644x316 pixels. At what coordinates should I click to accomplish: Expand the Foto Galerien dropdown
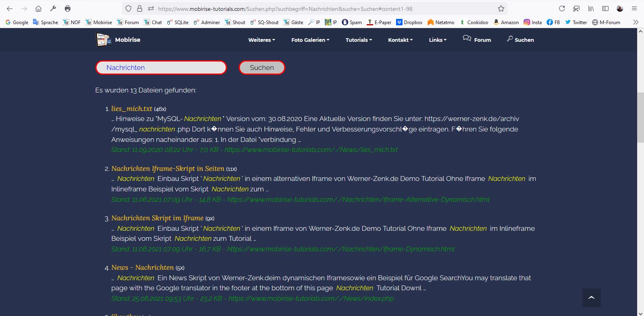pos(310,40)
